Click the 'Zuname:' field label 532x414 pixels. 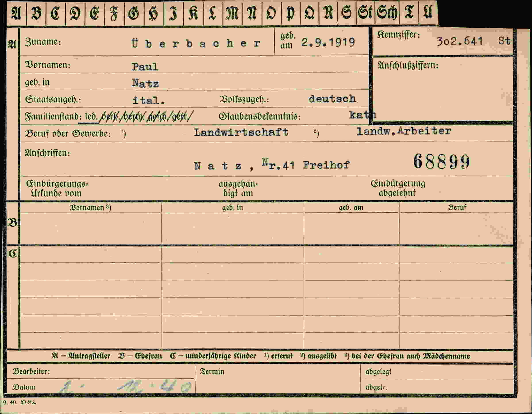coord(43,42)
